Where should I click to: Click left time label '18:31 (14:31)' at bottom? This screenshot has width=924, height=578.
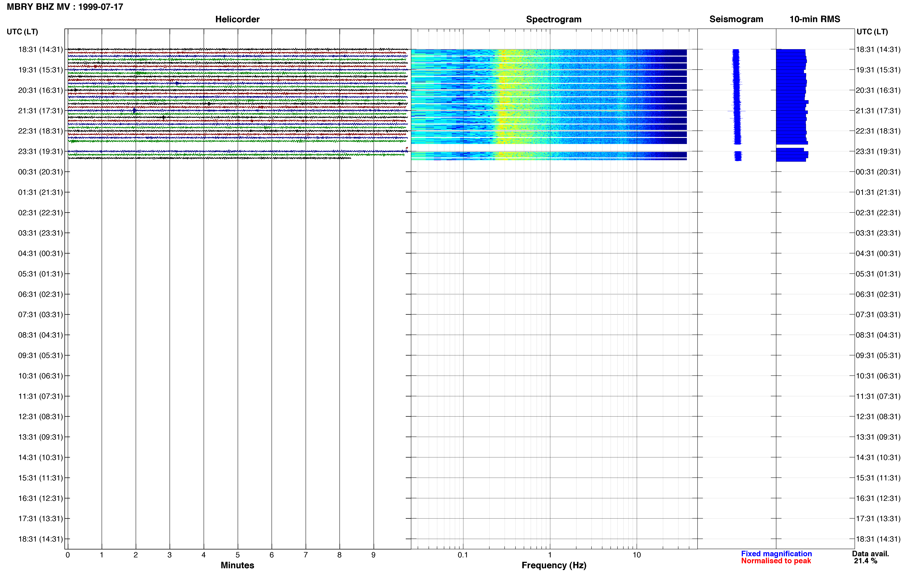(x=41, y=539)
